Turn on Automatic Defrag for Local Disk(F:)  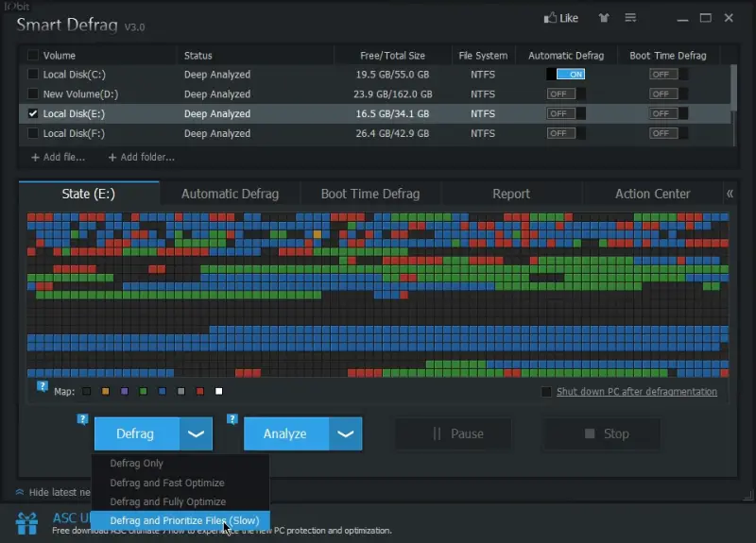(x=566, y=133)
